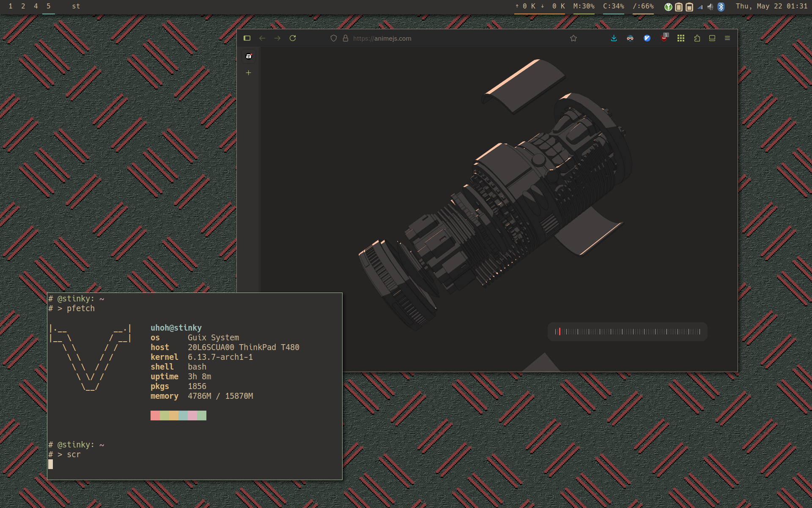812x508 pixels.
Task: Click 'Guix System' os value in terminal
Action: [x=214, y=337]
